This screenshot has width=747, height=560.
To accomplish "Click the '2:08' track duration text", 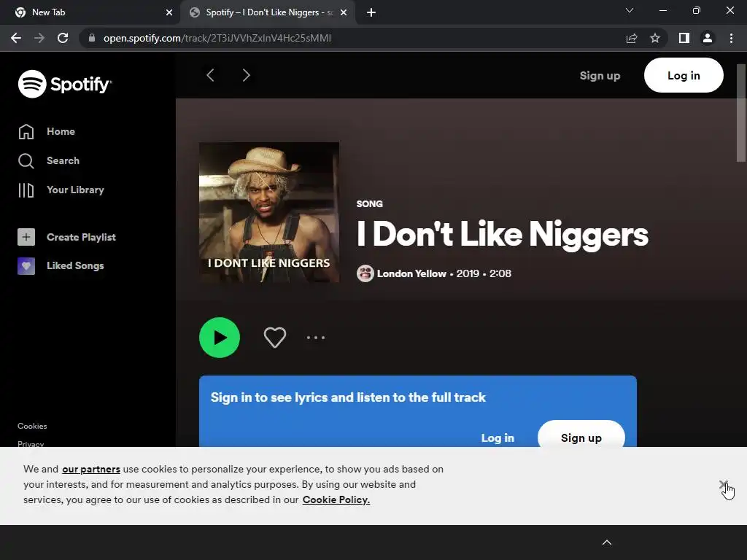I will click(500, 273).
